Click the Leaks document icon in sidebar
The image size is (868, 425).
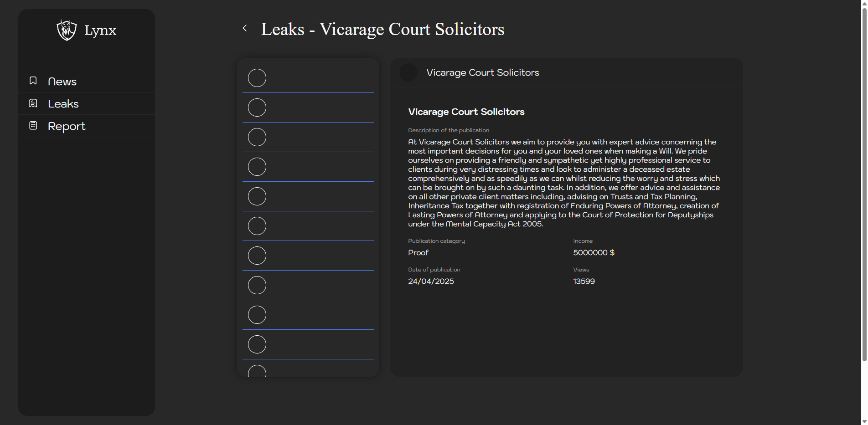33,103
